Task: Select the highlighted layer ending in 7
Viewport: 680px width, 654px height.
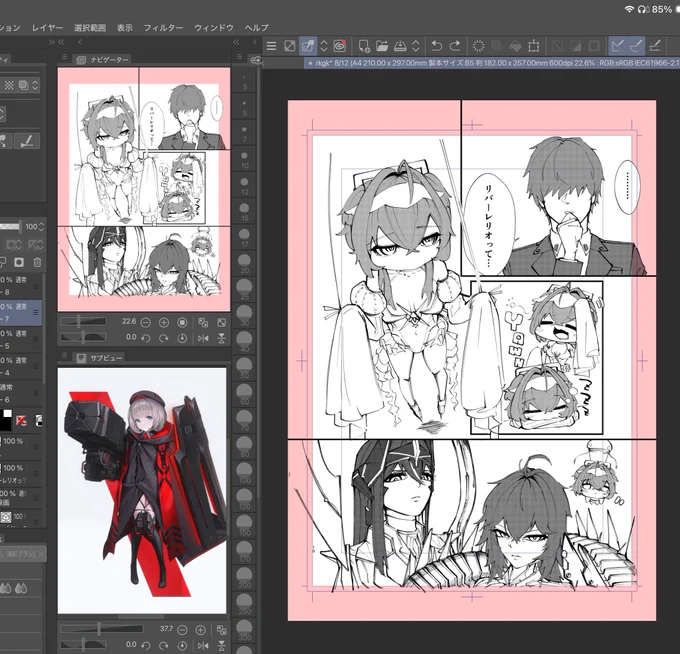Action: [x=21, y=312]
